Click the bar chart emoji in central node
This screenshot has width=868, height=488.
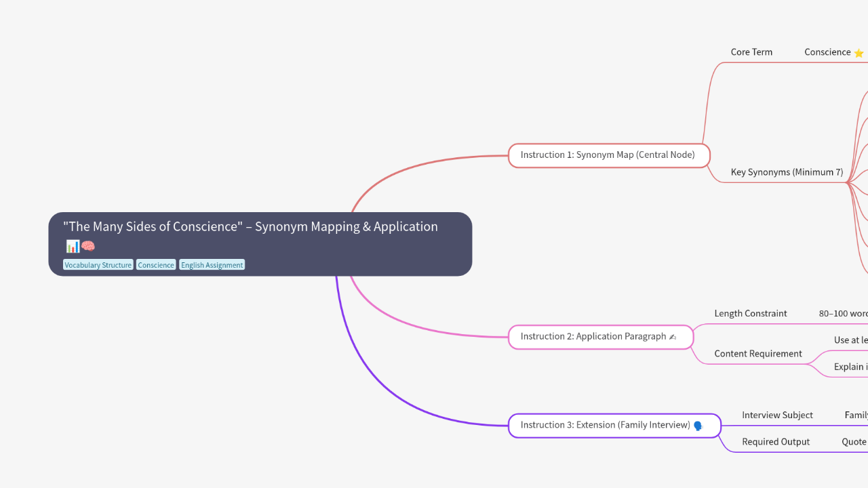pyautogui.click(x=72, y=246)
